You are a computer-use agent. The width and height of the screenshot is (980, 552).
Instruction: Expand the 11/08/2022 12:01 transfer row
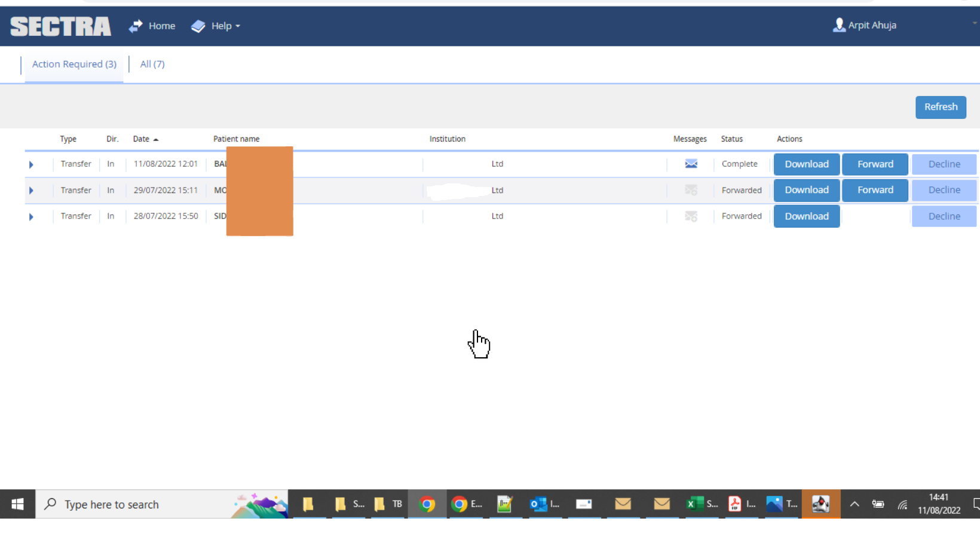coord(31,164)
